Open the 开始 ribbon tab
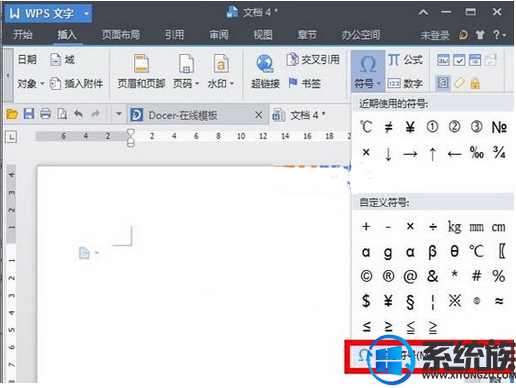The image size is (516, 388). [23, 35]
